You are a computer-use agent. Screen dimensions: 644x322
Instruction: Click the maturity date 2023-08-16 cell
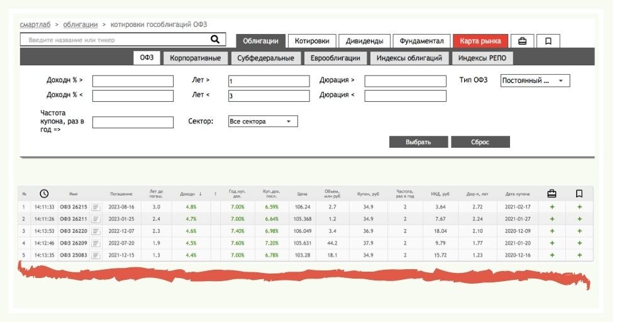(121, 207)
